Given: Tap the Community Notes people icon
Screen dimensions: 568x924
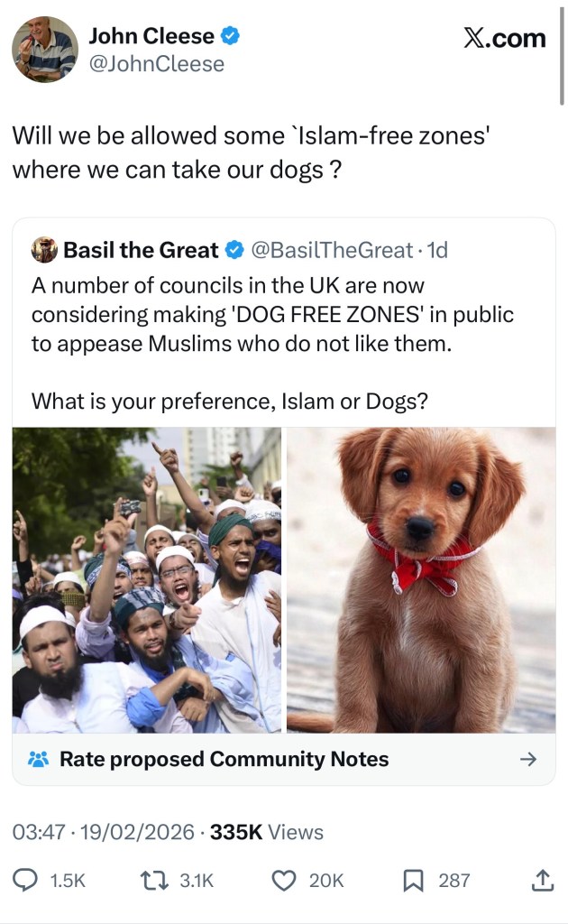Looking at the screenshot, I should tap(38, 759).
